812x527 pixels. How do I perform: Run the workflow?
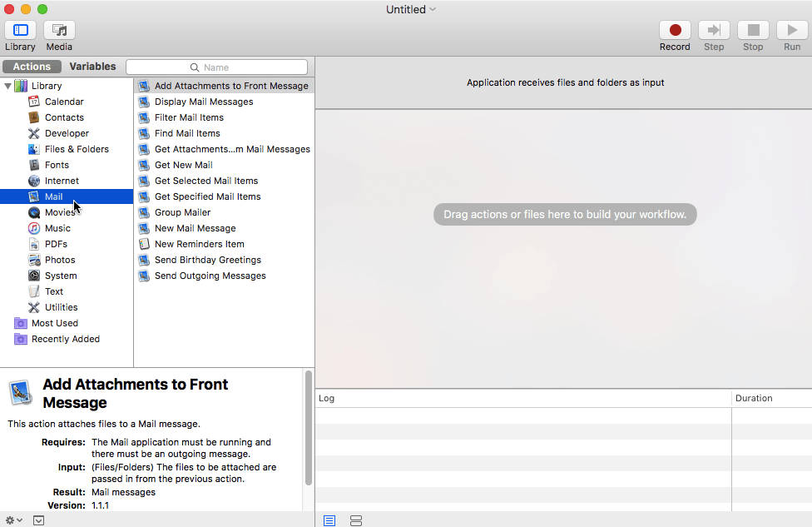pos(792,31)
